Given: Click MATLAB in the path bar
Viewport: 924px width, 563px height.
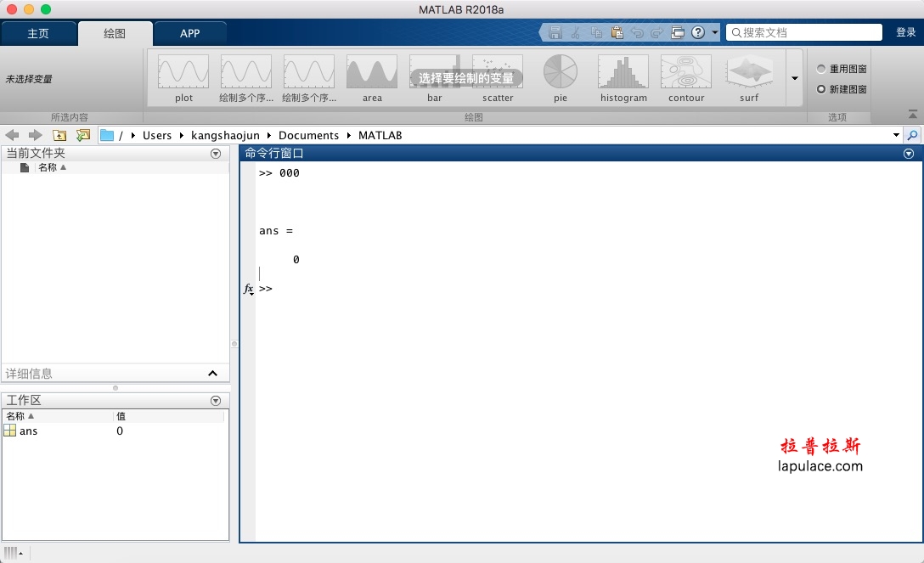Looking at the screenshot, I should [x=380, y=136].
